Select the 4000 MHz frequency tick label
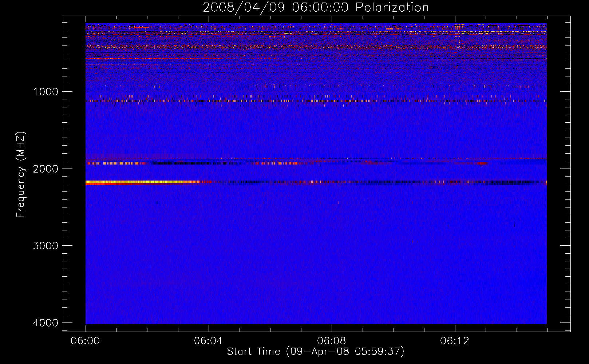The height and width of the screenshot is (364, 589). click(46, 323)
